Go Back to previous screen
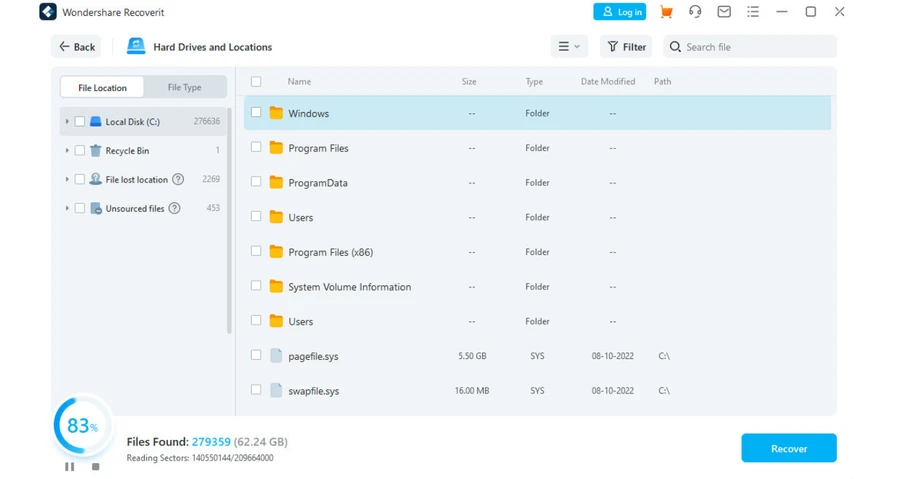Viewport: 900px width, 479px height. (x=76, y=46)
